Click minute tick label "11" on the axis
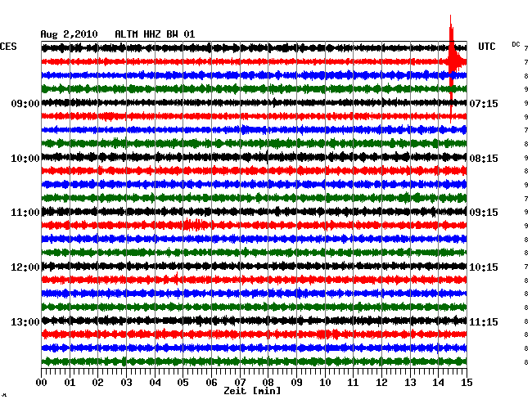Screen dimensions: 532x404 (353, 382)
